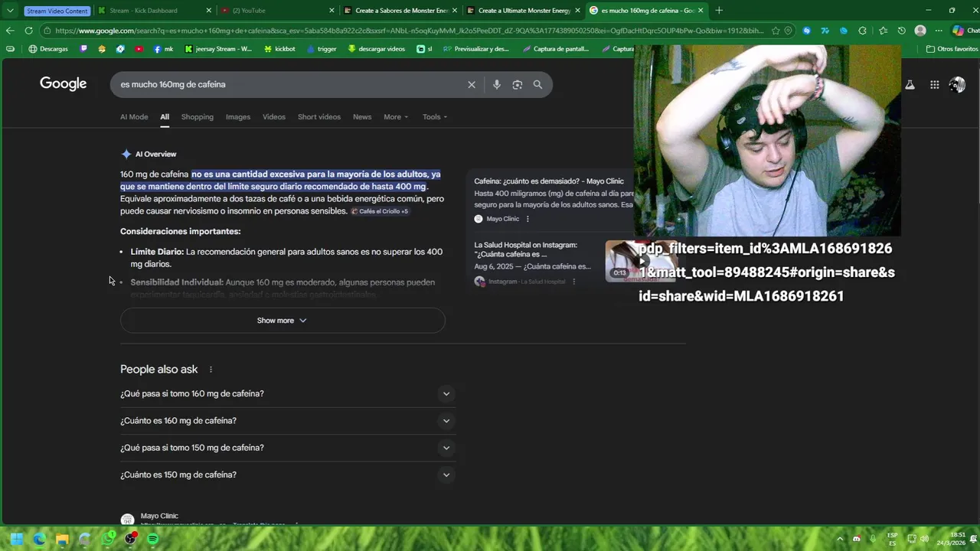
Task: Open WhatsApp from the taskbar
Action: tap(109, 539)
